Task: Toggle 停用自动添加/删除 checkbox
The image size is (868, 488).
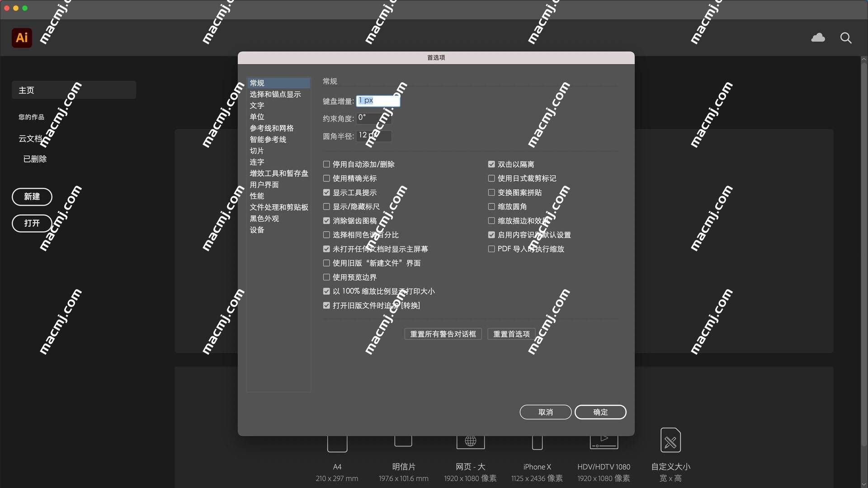Action: point(326,164)
